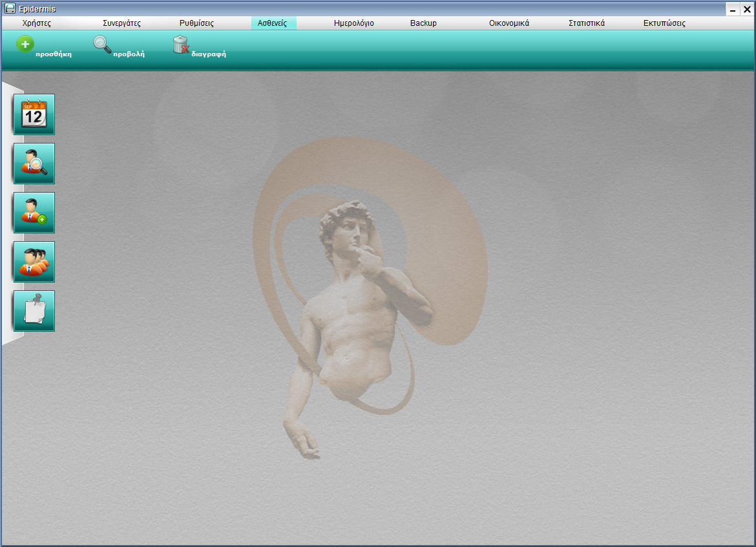Open the Backup menu
Screen dimensions: 756x547
coord(423,23)
